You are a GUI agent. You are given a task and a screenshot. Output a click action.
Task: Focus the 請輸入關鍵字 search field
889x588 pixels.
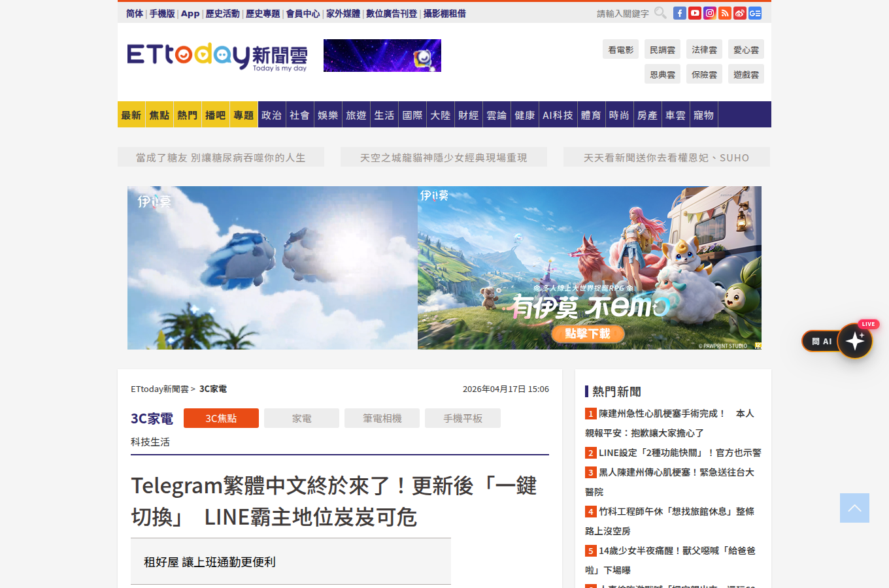(623, 13)
